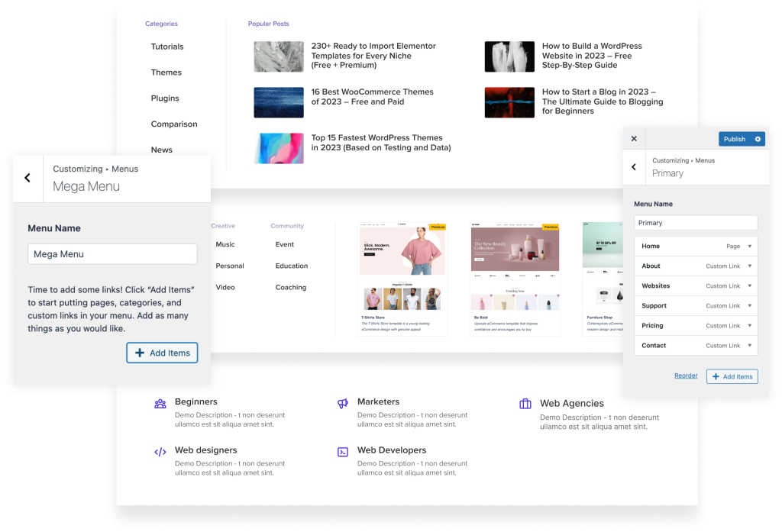Click the Primary menu name input field
Image resolution: width=782 pixels, height=532 pixels.
click(x=696, y=223)
